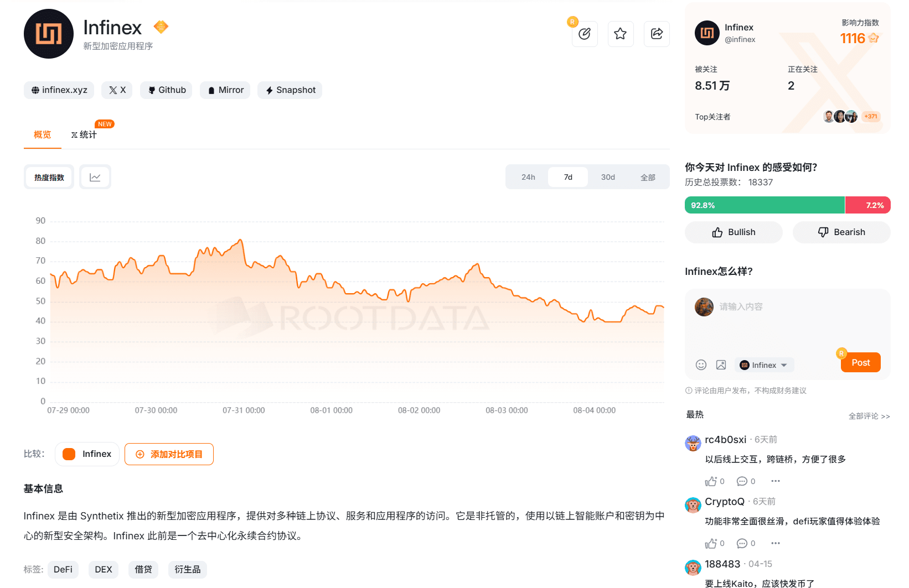Favorite Infinex with the star icon
Viewport: 909px width, 588px height.
pos(621,34)
